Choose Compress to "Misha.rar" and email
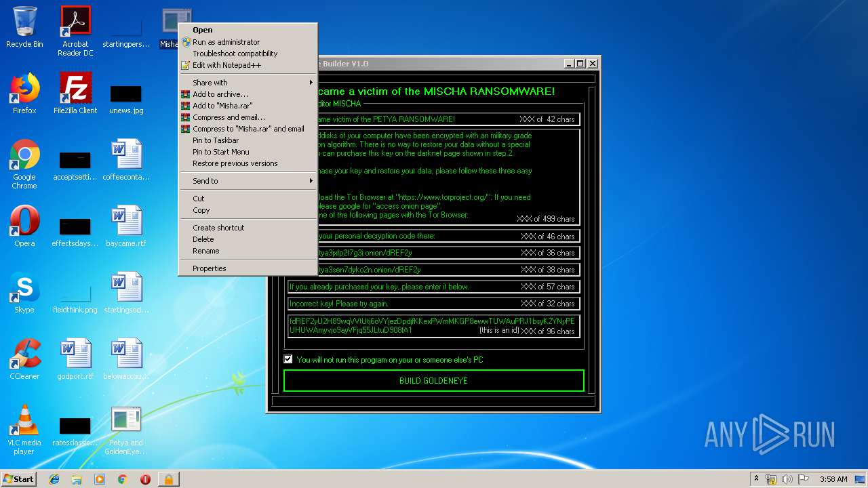The image size is (868, 488). (248, 129)
